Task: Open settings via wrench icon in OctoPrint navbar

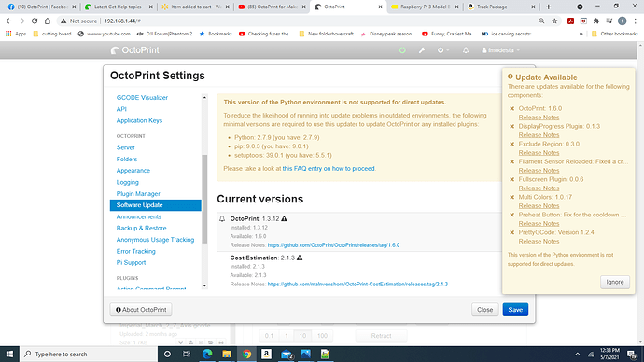Action: (x=421, y=50)
